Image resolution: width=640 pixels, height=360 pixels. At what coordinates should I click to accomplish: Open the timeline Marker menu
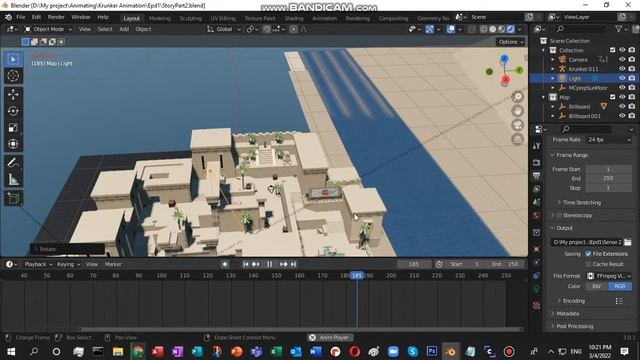pyautogui.click(x=113, y=264)
